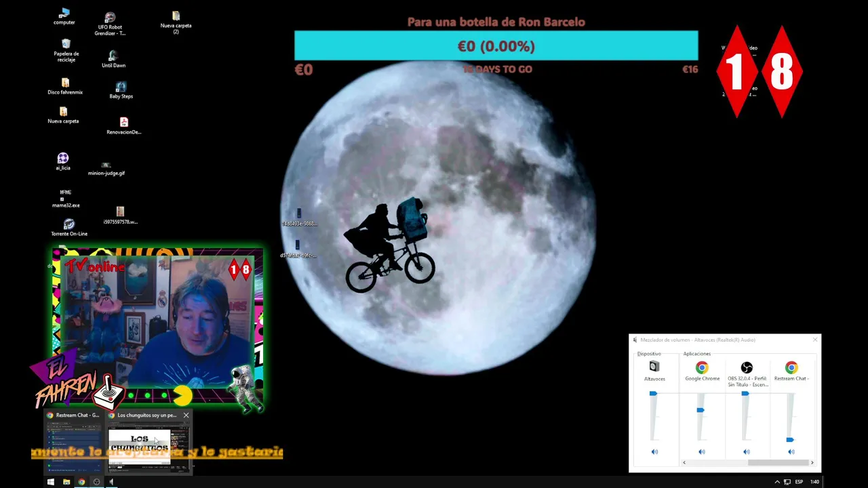
Task: Select the 'Nueva carpeta (2)' folder
Action: [176, 22]
